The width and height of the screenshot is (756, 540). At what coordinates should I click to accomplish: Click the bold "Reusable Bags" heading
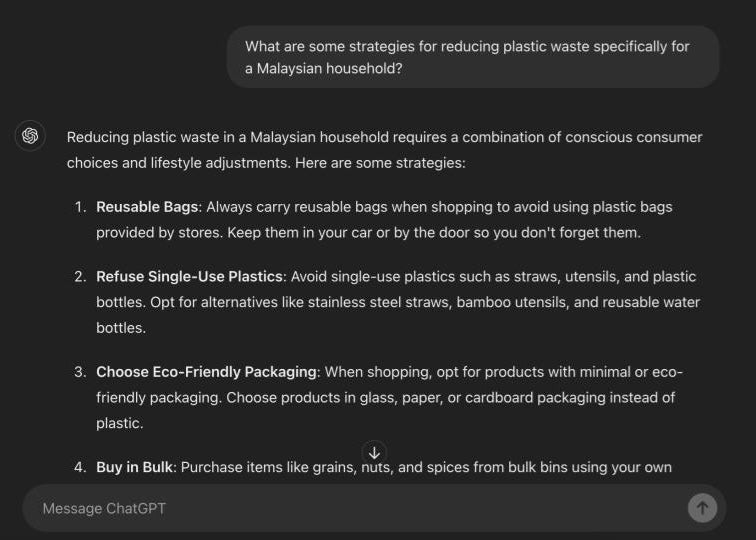(147, 207)
